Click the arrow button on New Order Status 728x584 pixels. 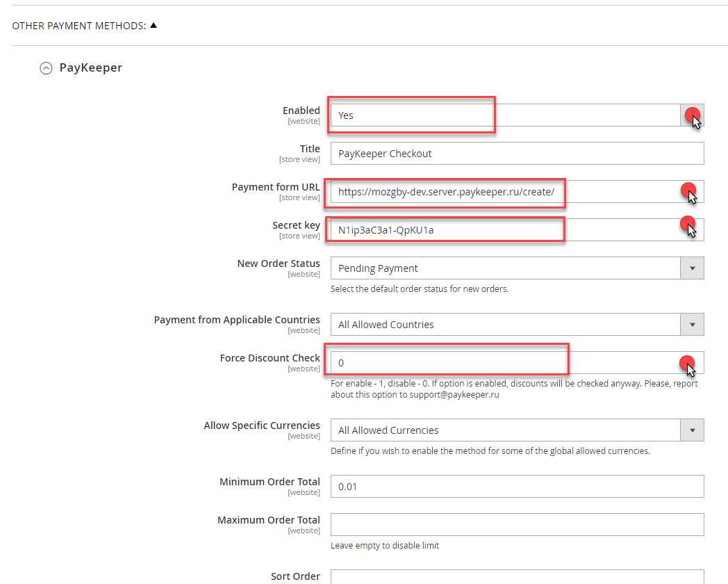(x=692, y=268)
